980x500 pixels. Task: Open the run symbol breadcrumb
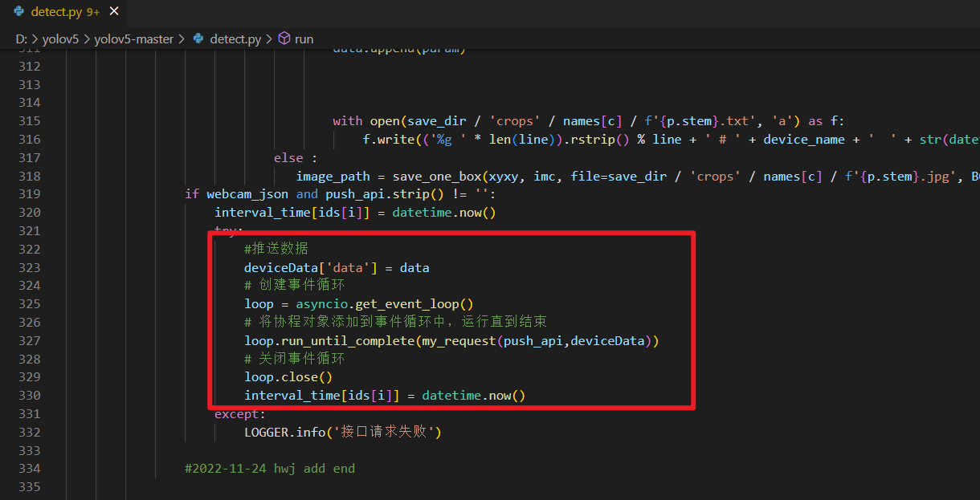(304, 39)
